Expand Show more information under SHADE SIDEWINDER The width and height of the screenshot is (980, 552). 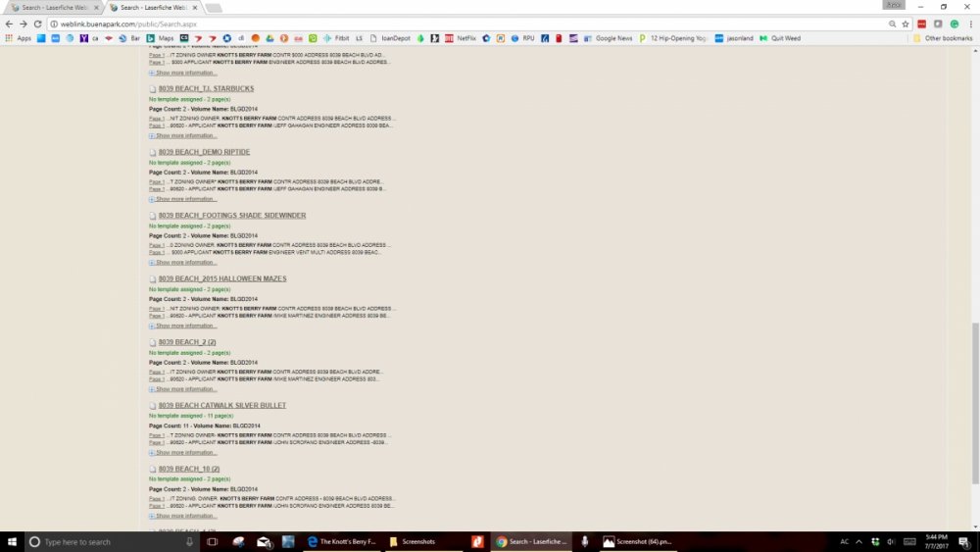[x=183, y=263]
